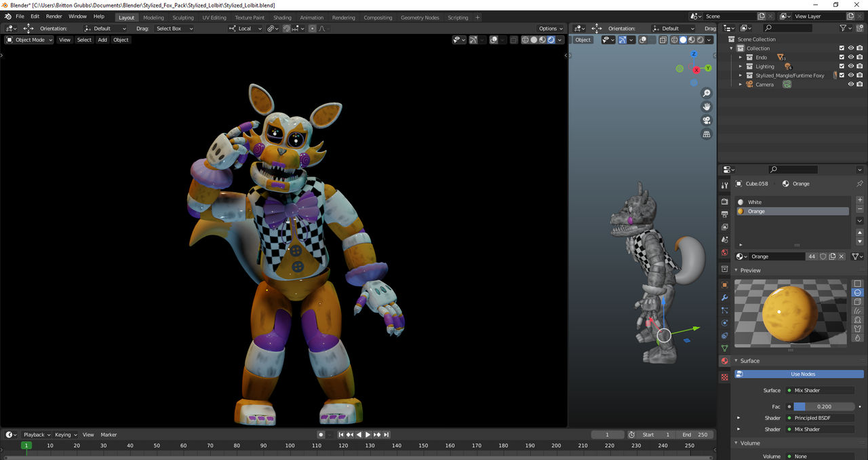Switch perspective/orthographic grid gizmo
The image size is (868, 460).
pos(707,134)
